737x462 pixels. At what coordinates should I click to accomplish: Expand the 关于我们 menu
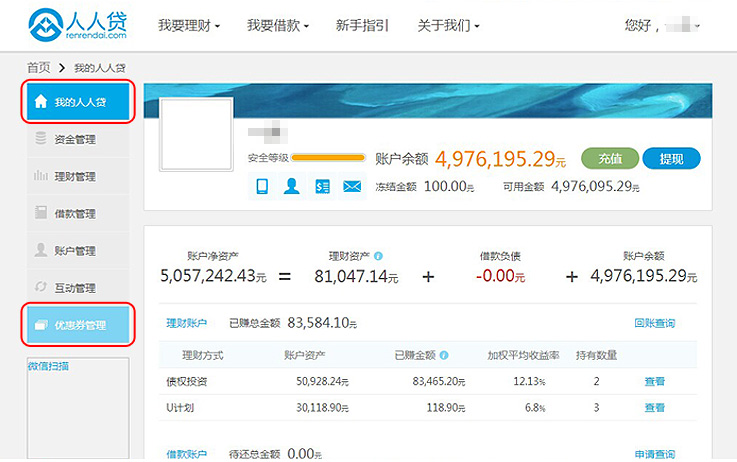tap(448, 25)
